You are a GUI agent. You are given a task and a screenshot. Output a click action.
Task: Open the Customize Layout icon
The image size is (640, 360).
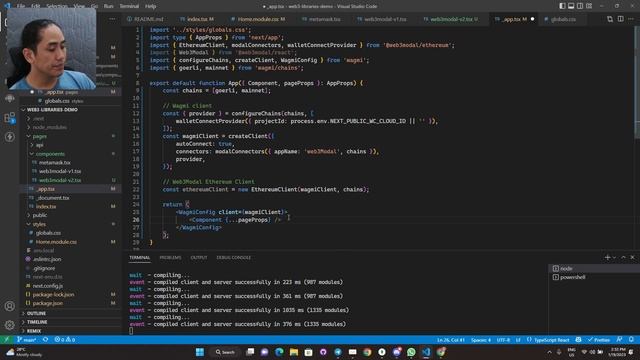(589, 6)
